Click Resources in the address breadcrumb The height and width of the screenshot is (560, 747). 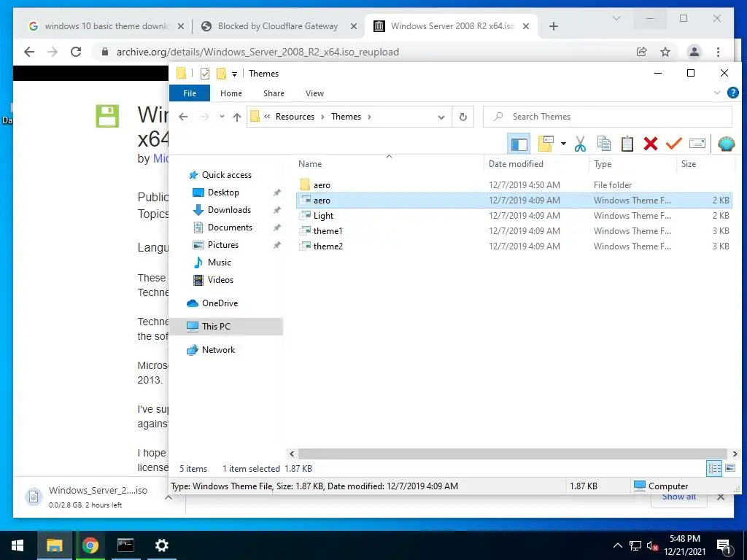click(x=295, y=117)
